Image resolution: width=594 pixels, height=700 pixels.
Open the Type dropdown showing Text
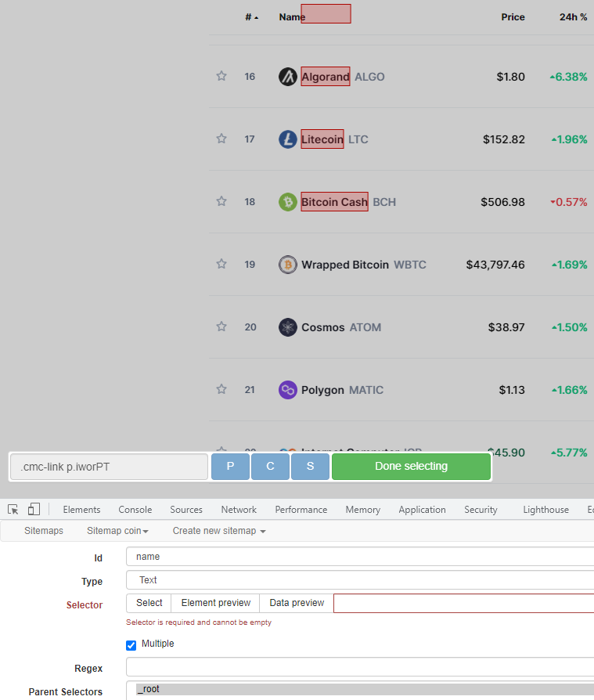tap(360, 580)
